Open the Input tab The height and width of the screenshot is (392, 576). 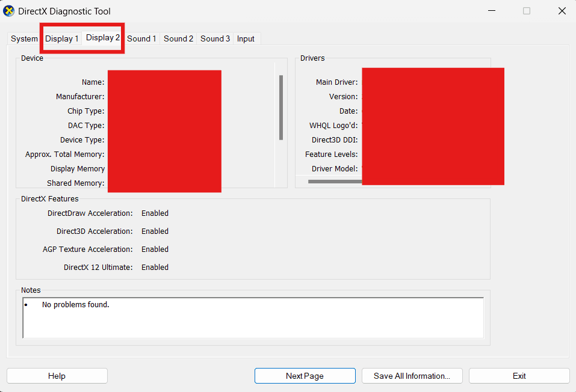(246, 38)
